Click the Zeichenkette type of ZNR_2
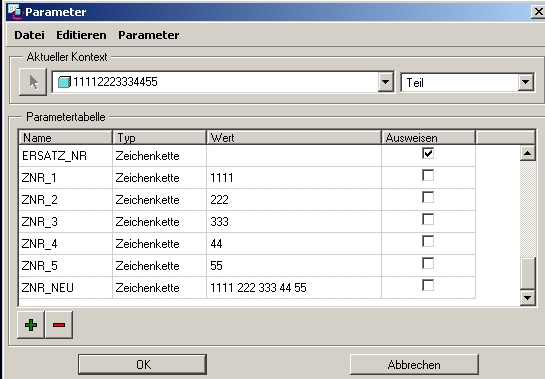 click(x=147, y=200)
